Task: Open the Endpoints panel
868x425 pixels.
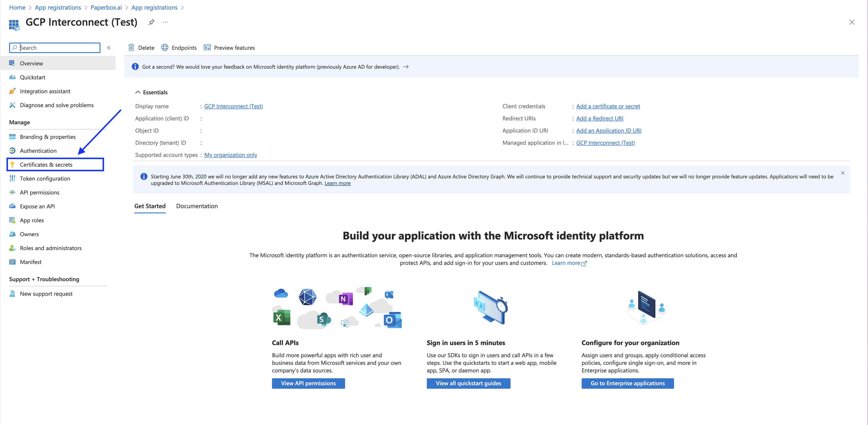Action: (x=179, y=48)
